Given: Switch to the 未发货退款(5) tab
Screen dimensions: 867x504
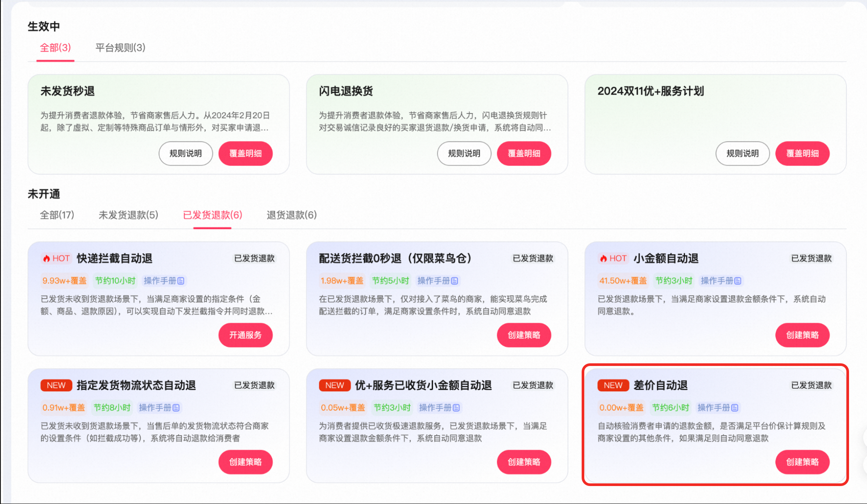Looking at the screenshot, I should (128, 215).
